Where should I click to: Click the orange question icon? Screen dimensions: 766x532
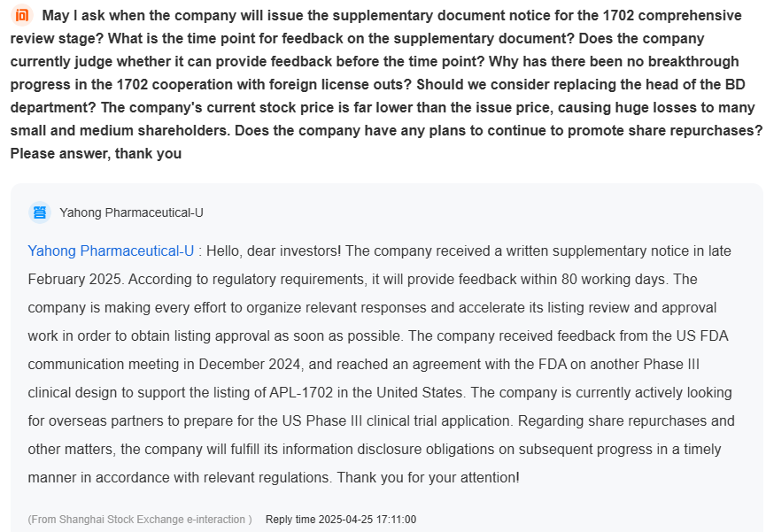pyautogui.click(x=21, y=15)
